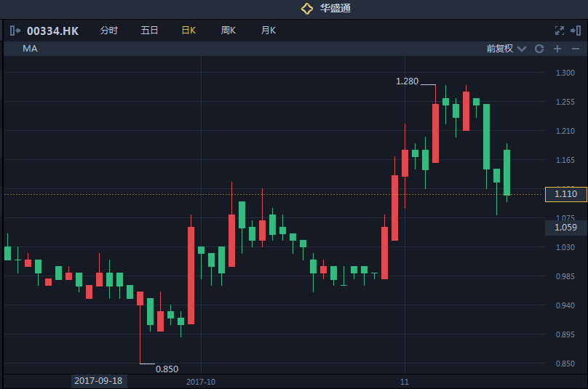Select the 日K daily candlestick tab

(x=188, y=31)
